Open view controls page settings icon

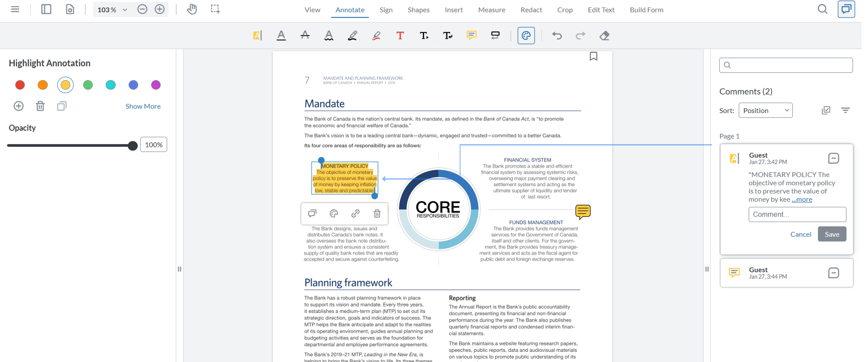tap(70, 9)
